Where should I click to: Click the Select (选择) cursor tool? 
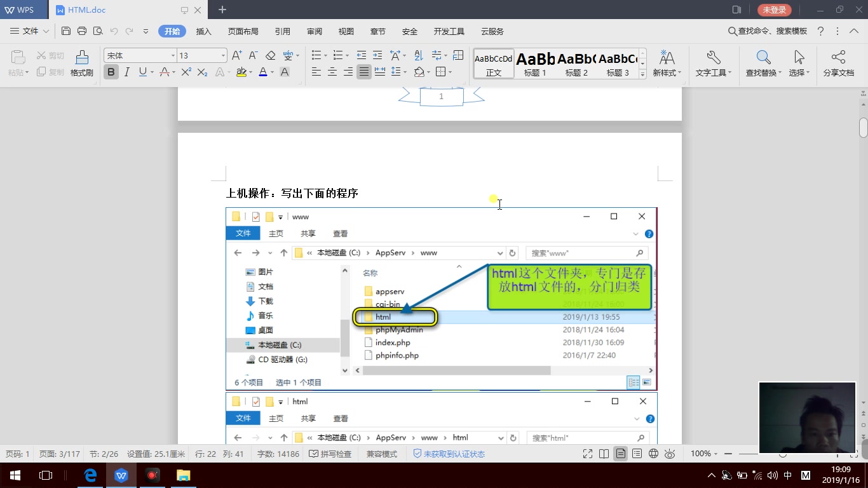(x=799, y=64)
